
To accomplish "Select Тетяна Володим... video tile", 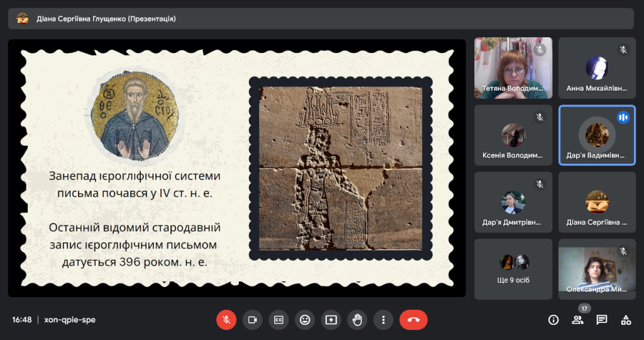I will tap(513, 68).
